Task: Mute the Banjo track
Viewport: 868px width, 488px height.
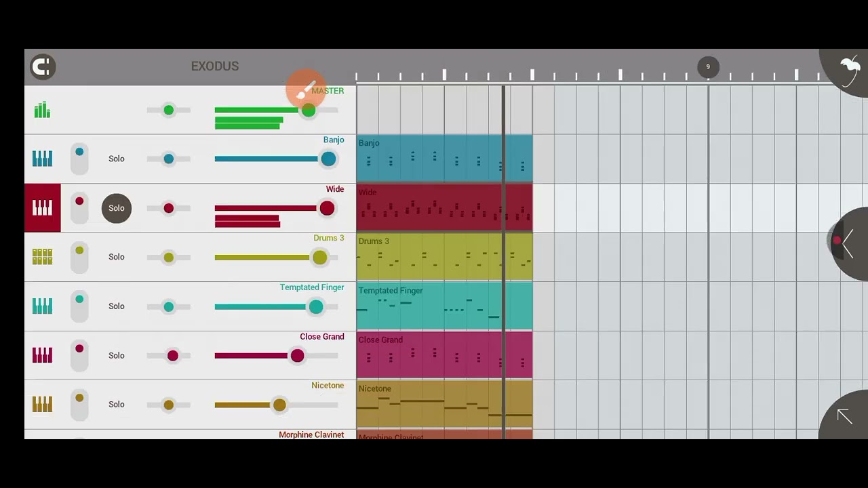Action: [79, 159]
